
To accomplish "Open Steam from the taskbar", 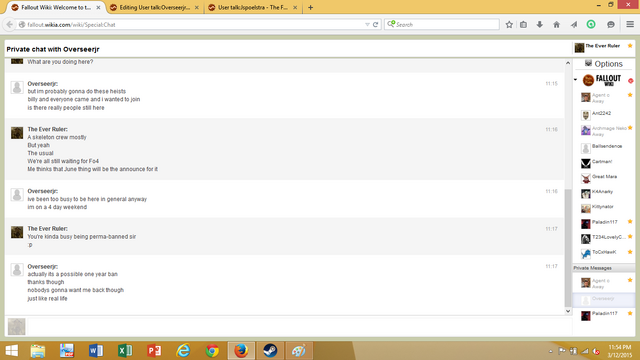I will [270, 351].
